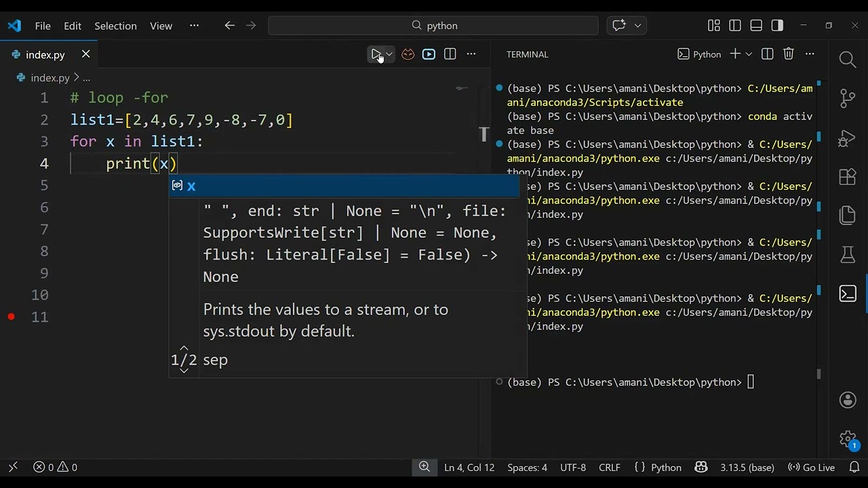Create a new terminal with plus icon
Viewport: 868px width, 488px height.
pyautogui.click(x=734, y=54)
